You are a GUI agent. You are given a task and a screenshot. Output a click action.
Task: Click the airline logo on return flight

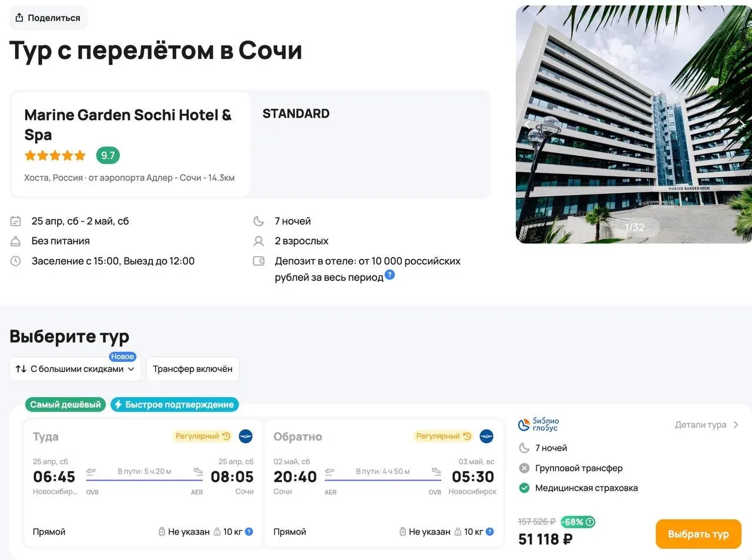click(486, 436)
